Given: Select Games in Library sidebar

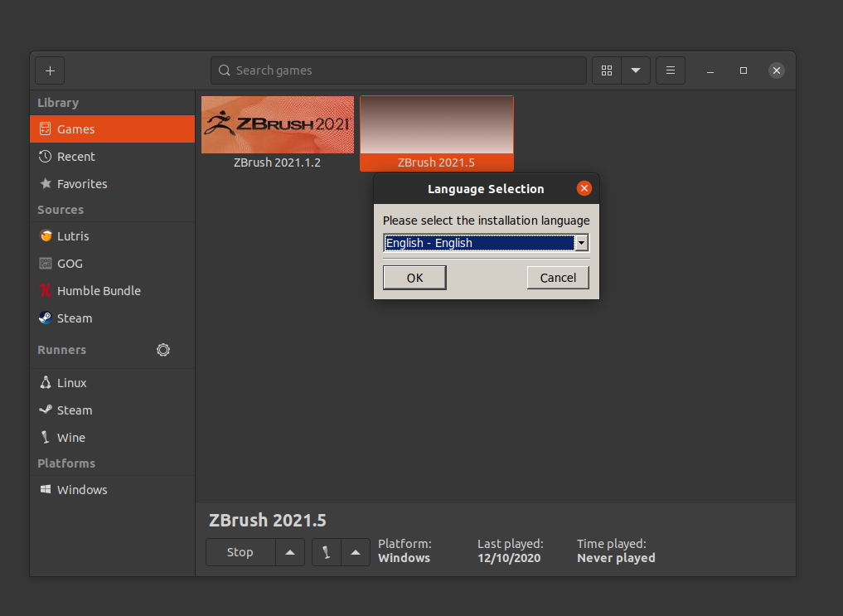Looking at the screenshot, I should 113,129.
